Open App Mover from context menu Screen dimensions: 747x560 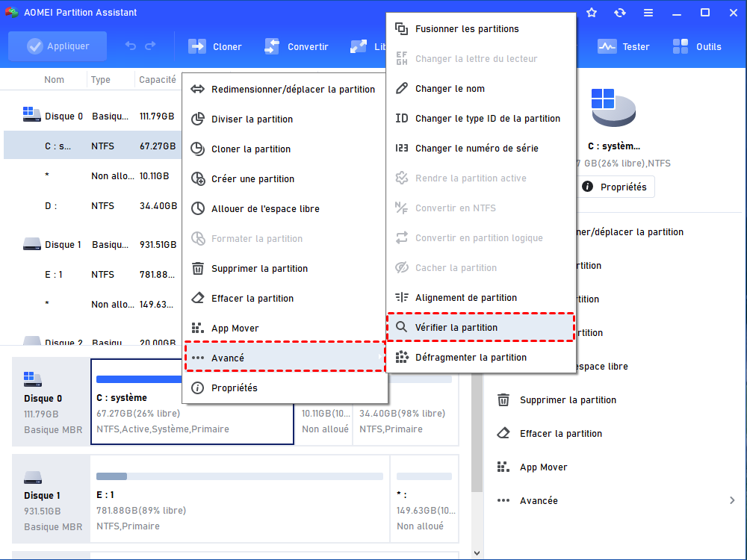click(x=285, y=328)
